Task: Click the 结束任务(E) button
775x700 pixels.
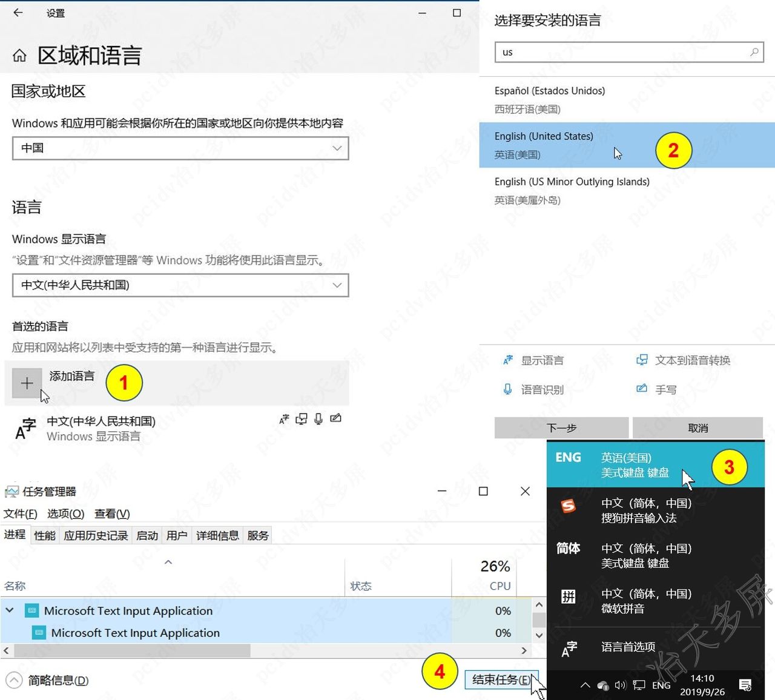Action: coord(501,680)
